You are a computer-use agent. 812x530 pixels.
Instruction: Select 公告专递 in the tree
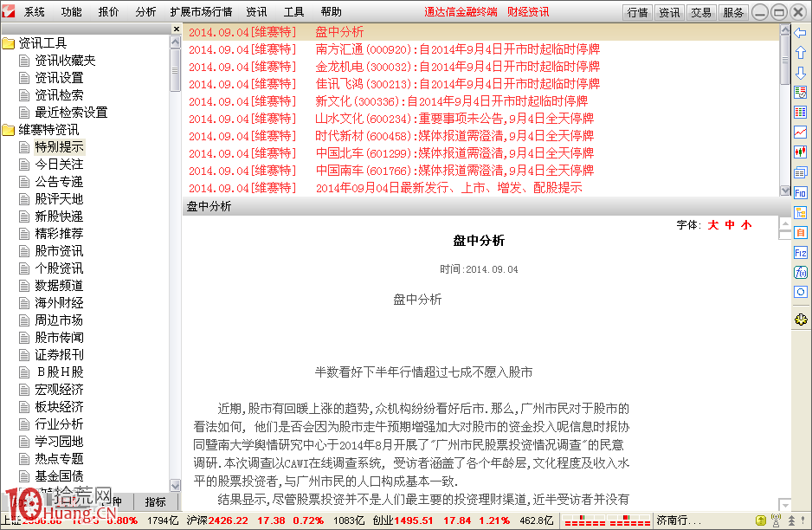[x=59, y=182]
